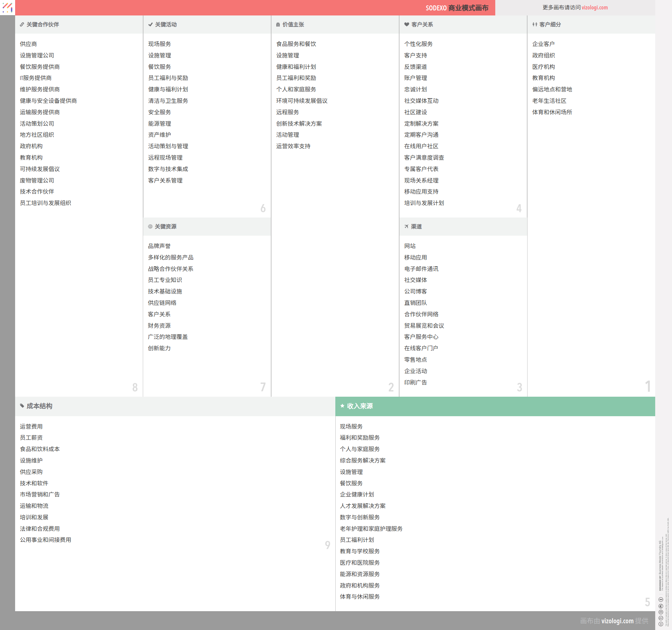Select 品牌声誉 in 关键资源 list
Image resolution: width=672 pixels, height=630 pixels.
pos(159,246)
